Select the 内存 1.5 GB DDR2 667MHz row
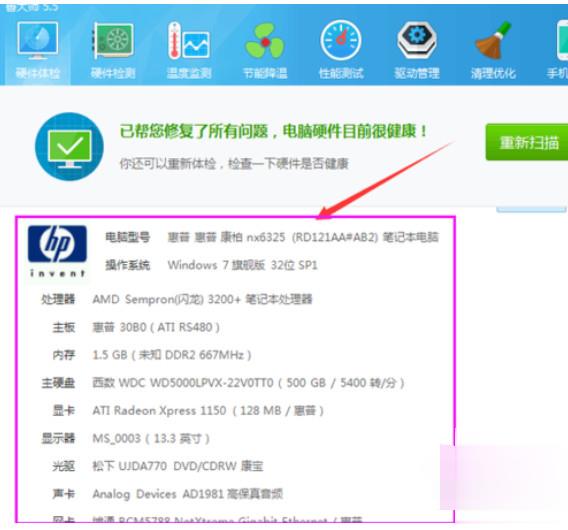568x530 pixels. pos(152,355)
